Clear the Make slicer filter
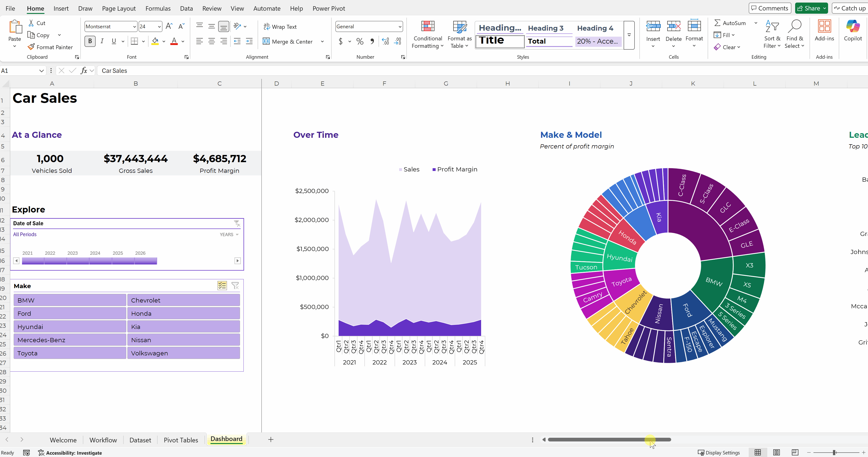 (235, 286)
